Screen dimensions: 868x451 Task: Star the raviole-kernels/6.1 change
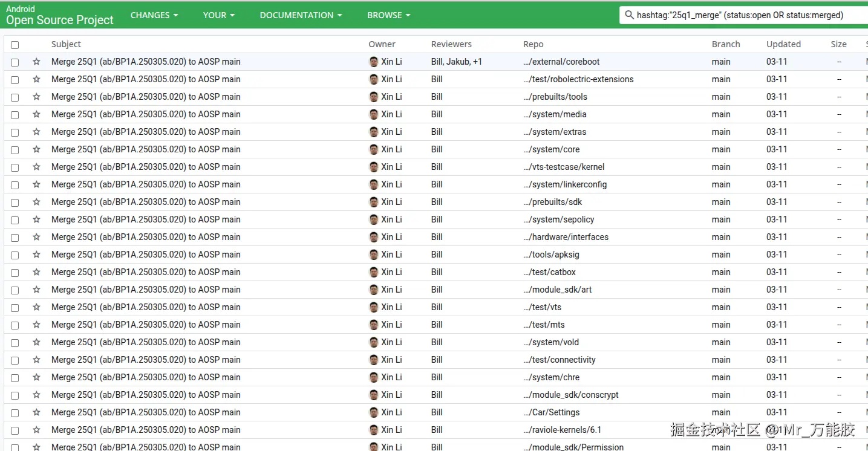pos(36,430)
